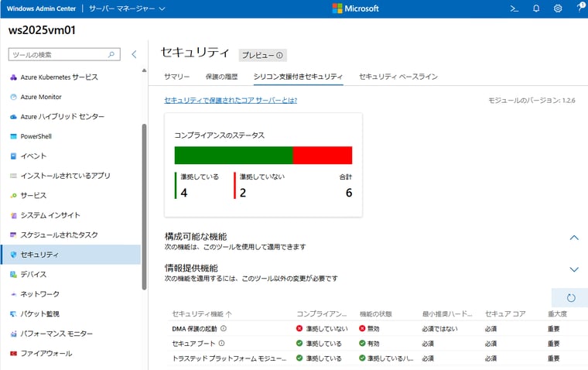Sort by 最小推奨ハード... column header
588x370 pixels.
pos(447,313)
